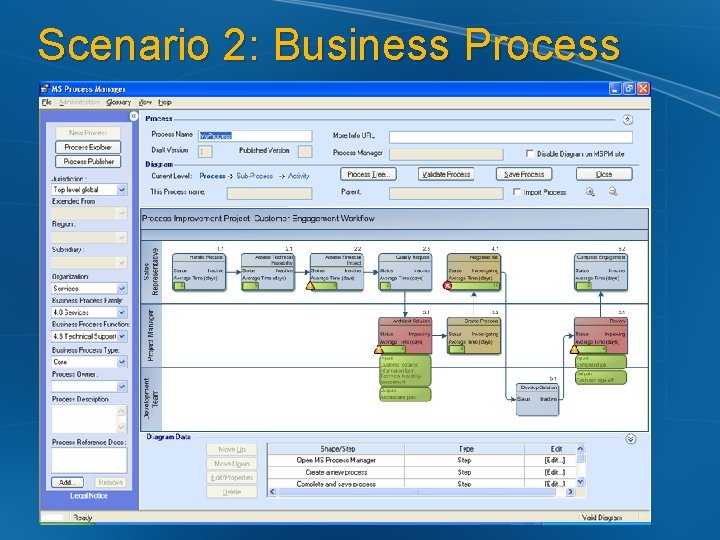The height and width of the screenshot is (540, 720).
Task: Click the Move Down button
Action: point(232,464)
